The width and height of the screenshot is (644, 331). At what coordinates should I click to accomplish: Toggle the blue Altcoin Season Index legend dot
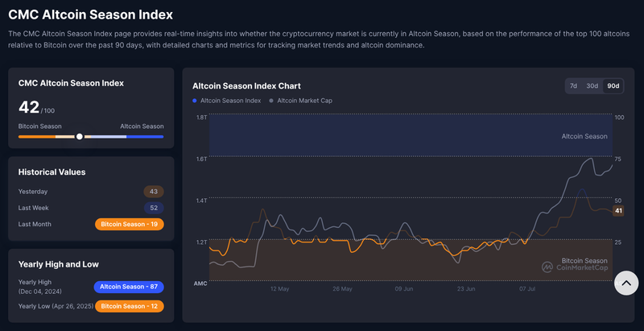195,101
